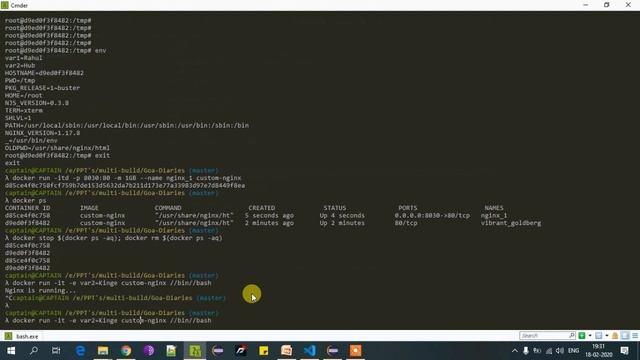640x360 pixels.
Task: Open the volume control in the system tray
Action: (x=560, y=351)
